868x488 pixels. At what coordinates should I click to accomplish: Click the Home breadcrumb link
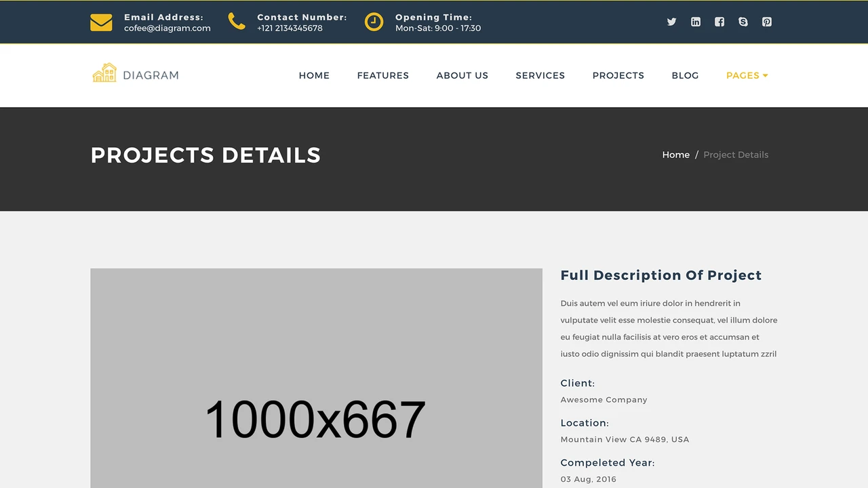click(676, 155)
